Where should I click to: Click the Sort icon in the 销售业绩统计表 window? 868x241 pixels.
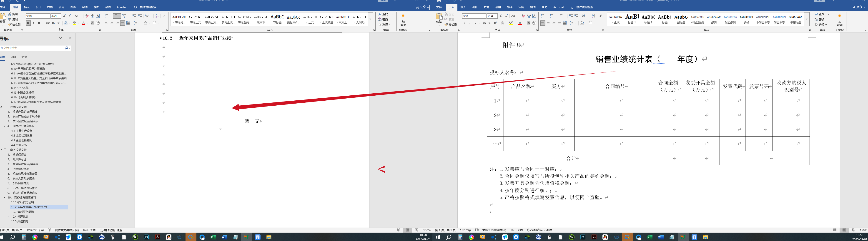click(594, 16)
